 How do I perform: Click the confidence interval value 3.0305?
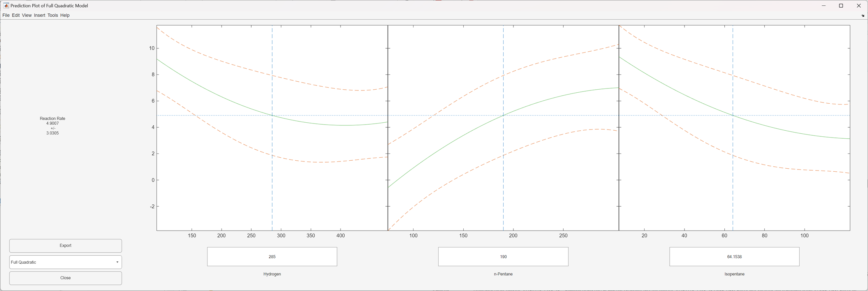[52, 133]
